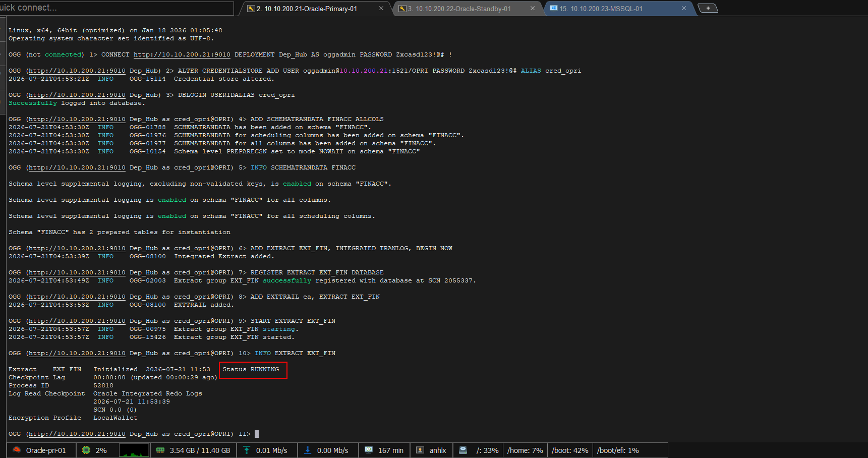Open the URL link in prompt 4 ADD SCHEMATRANDATA
The image size is (868, 458).
77,119
